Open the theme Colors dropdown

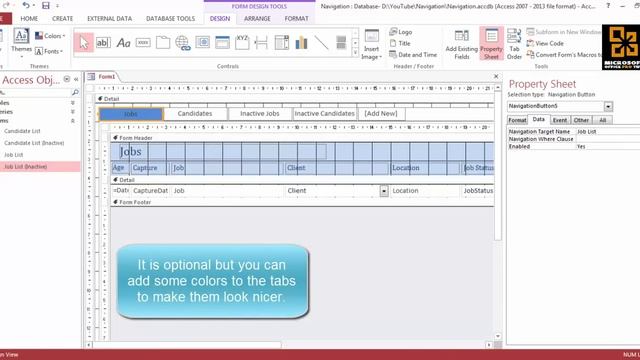tap(50, 36)
